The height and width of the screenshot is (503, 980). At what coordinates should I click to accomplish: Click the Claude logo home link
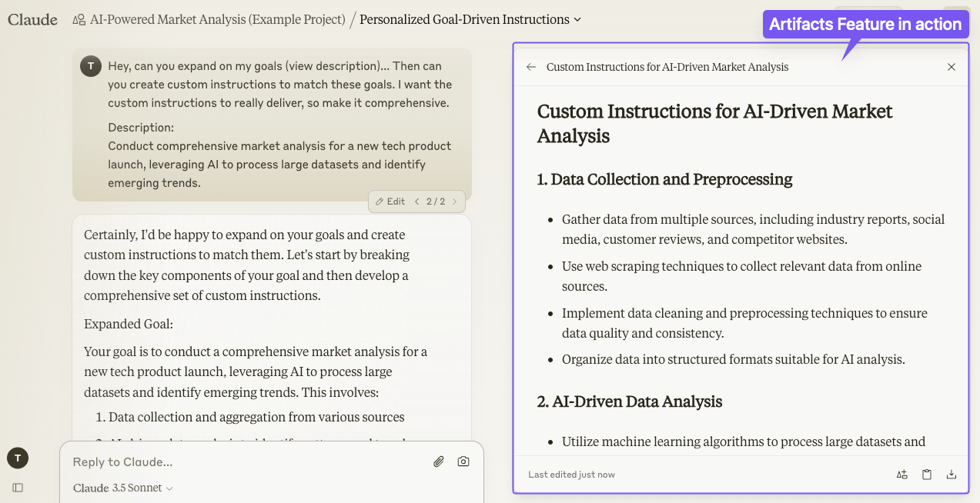[32, 20]
